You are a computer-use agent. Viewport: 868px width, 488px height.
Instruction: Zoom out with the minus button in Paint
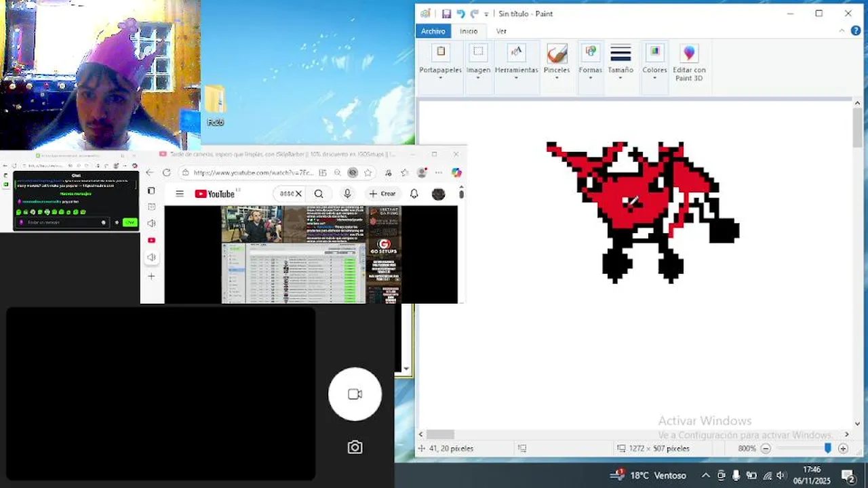(766, 449)
